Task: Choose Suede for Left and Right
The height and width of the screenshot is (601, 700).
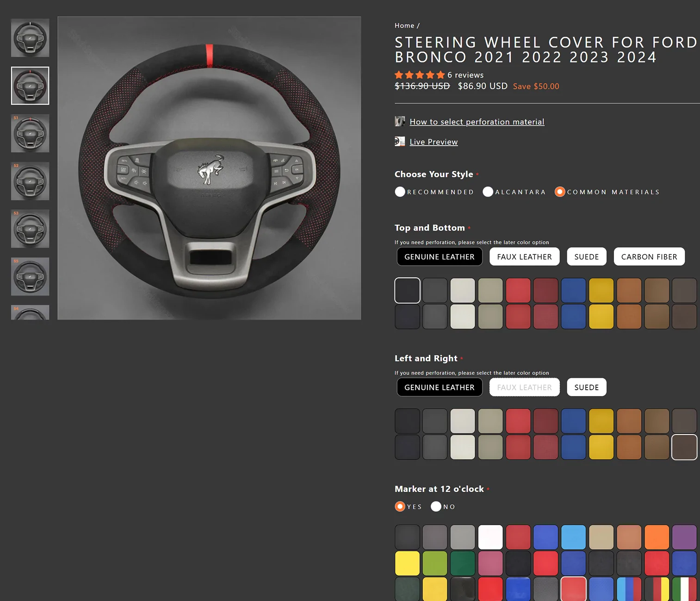Action: pos(587,387)
